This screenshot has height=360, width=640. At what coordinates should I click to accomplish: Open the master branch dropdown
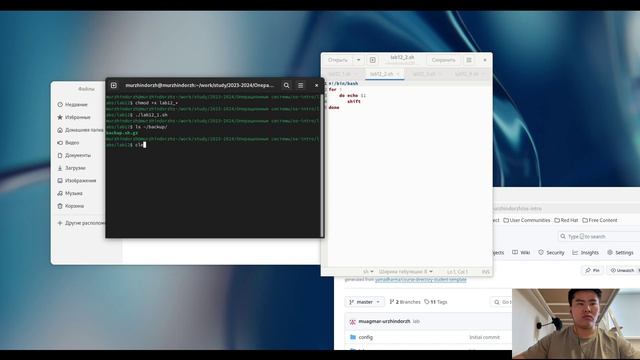(364, 302)
